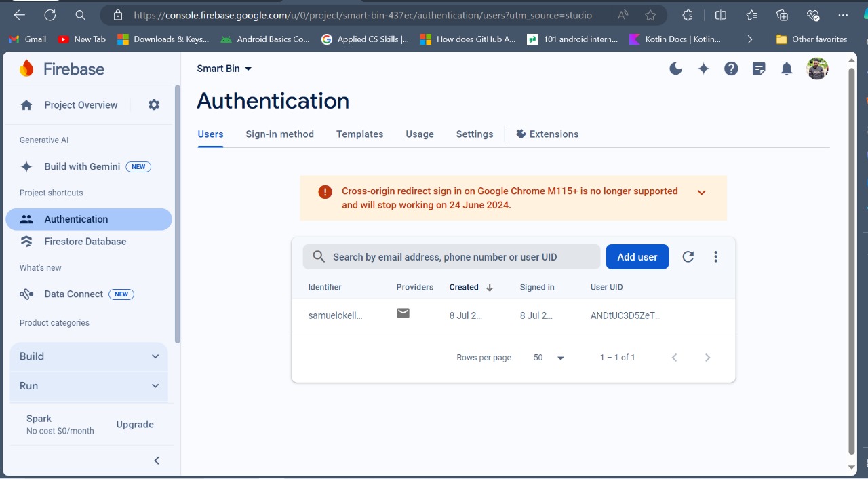Switch to the Templates tab
The image size is (868, 479).
pyautogui.click(x=359, y=134)
